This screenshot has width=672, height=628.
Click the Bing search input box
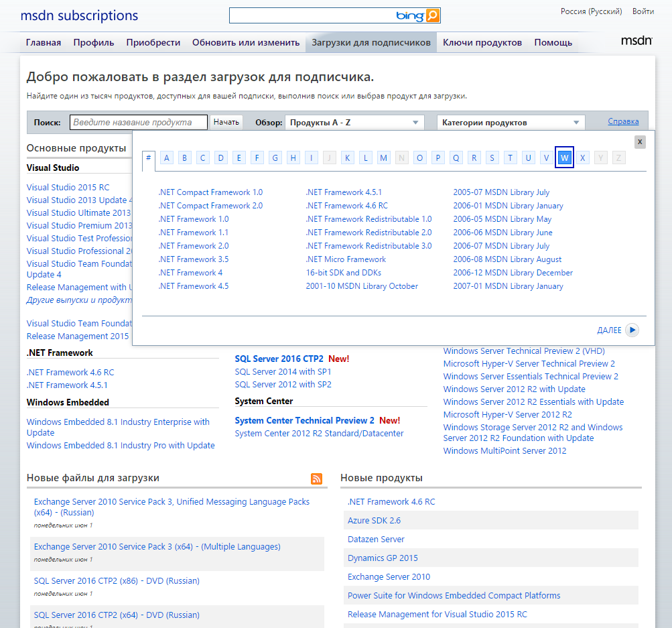pyautogui.click(x=312, y=16)
